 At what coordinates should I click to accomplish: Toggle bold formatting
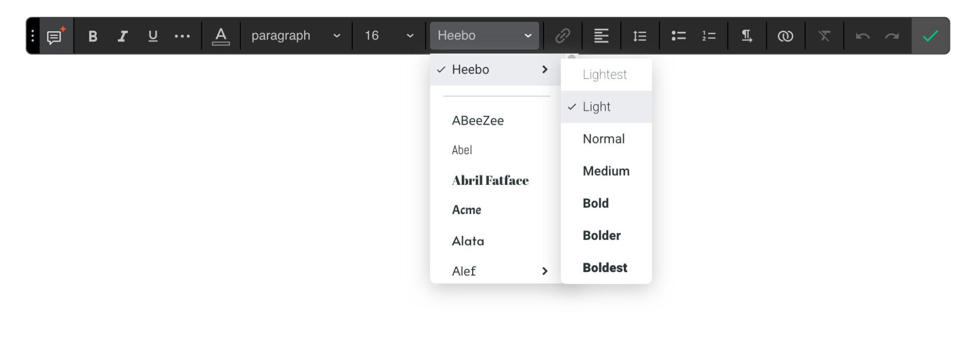point(92,36)
